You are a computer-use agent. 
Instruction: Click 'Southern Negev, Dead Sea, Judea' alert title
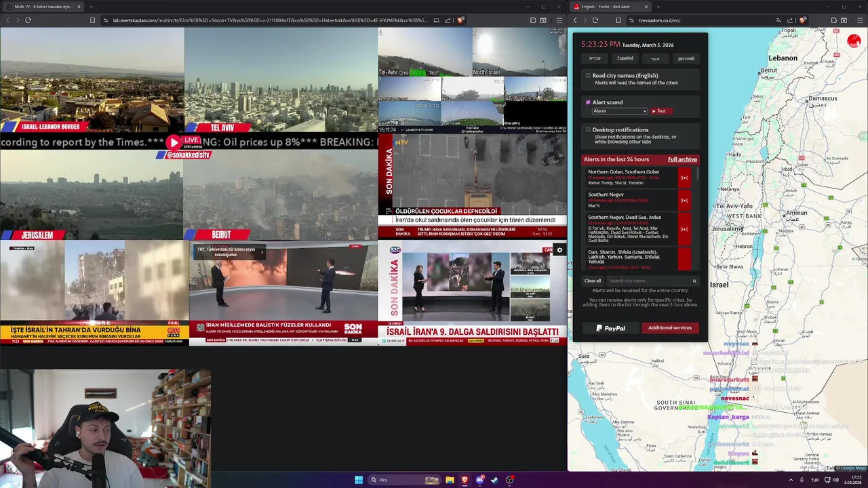624,218
